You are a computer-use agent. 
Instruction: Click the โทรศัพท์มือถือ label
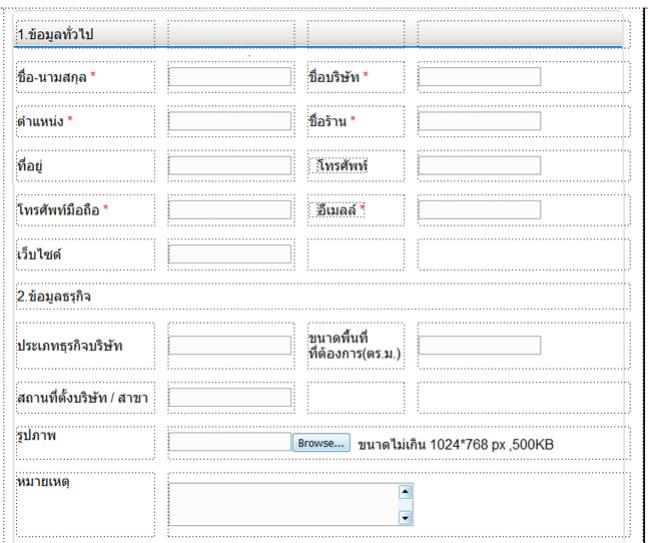[x=58, y=210]
